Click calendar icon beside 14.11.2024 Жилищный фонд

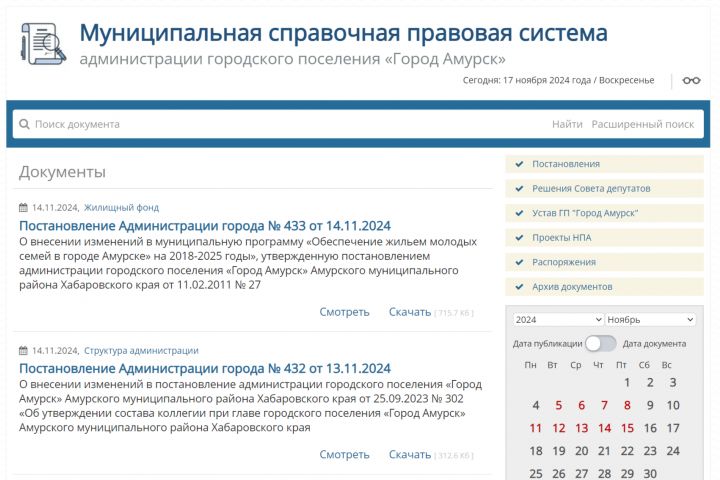point(23,208)
